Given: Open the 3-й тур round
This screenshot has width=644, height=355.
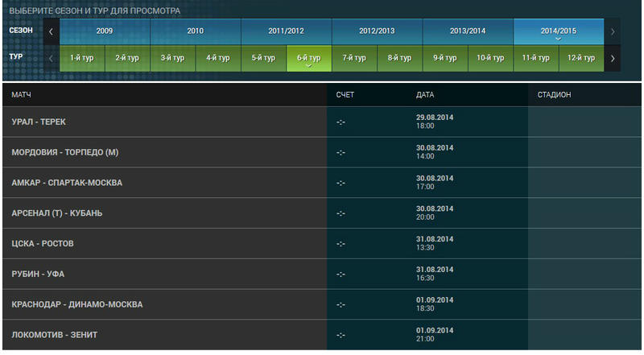Looking at the screenshot, I should point(173,58).
